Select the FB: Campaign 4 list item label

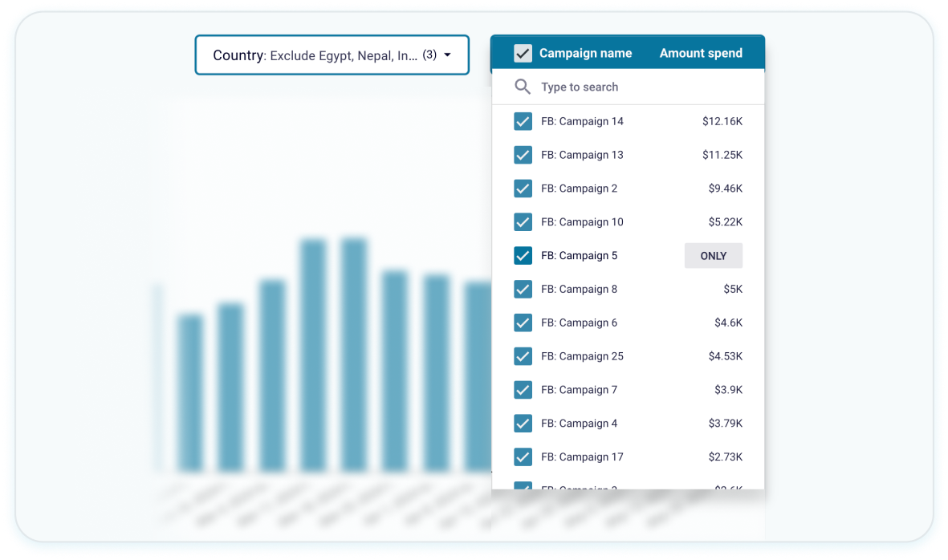(x=579, y=424)
